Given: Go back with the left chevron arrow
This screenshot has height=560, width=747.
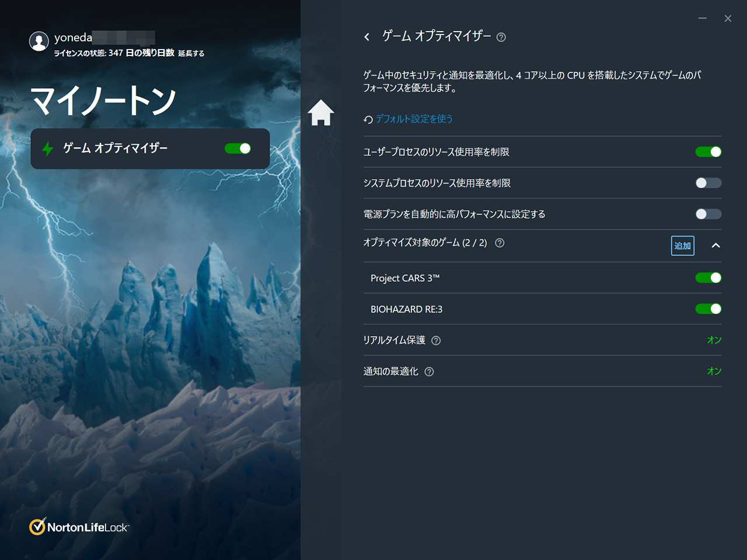Looking at the screenshot, I should tap(366, 37).
